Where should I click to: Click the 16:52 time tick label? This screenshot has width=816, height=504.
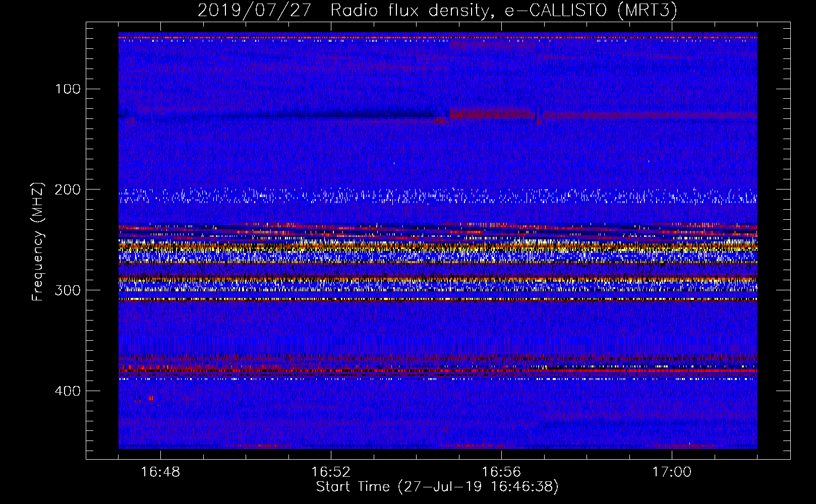pos(331,472)
